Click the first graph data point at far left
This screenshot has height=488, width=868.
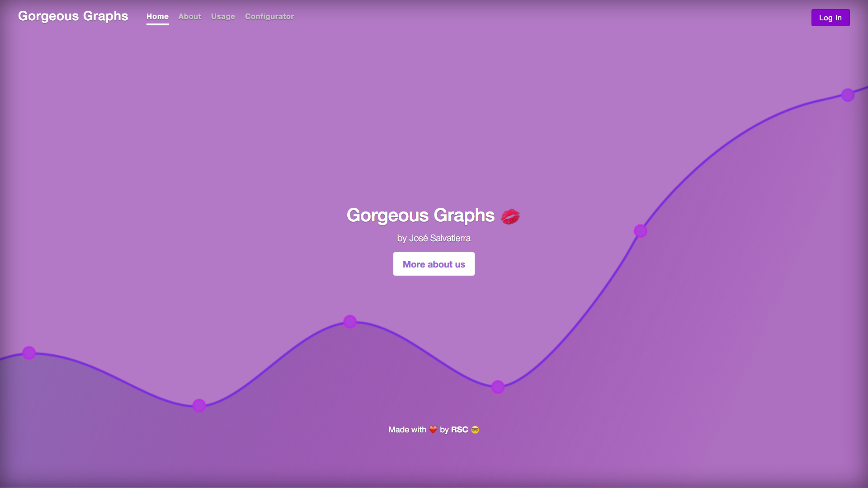pos(29,353)
